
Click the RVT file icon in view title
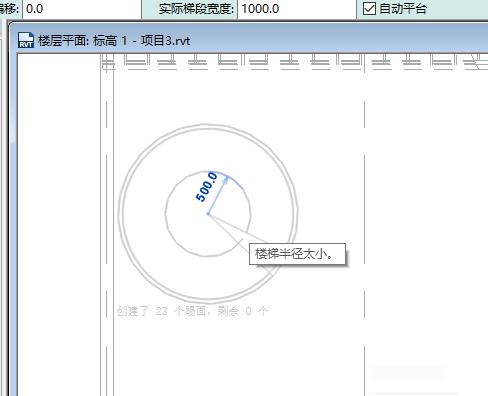pos(26,40)
